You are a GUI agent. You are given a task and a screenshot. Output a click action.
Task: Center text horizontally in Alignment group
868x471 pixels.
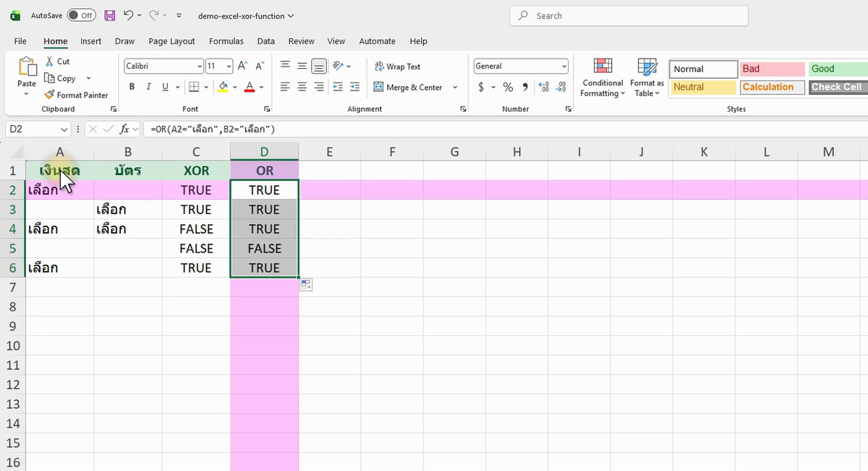[302, 87]
